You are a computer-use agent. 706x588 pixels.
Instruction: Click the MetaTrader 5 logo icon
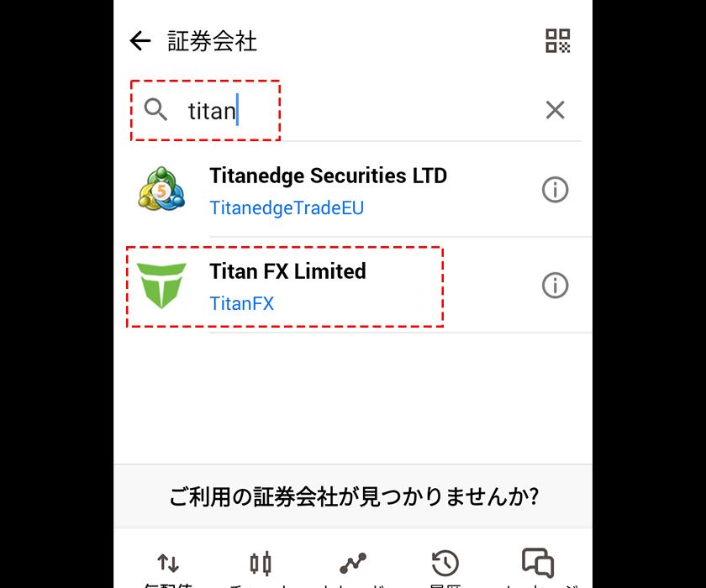(x=161, y=189)
